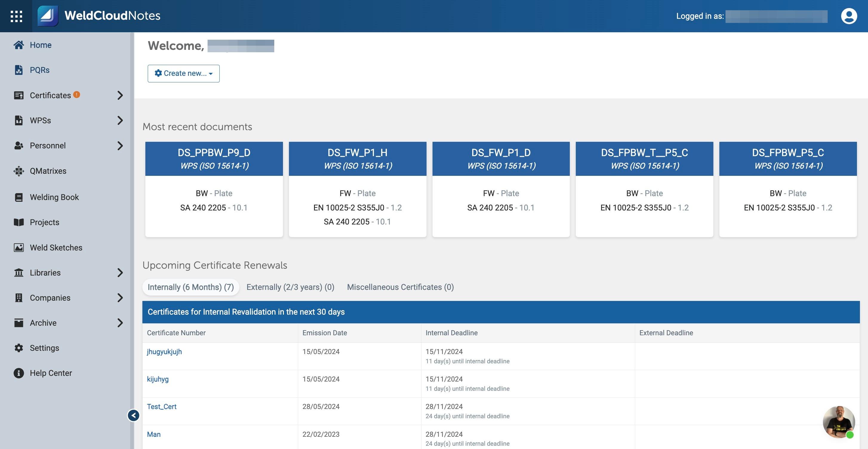Click the Help Center info icon

point(19,373)
